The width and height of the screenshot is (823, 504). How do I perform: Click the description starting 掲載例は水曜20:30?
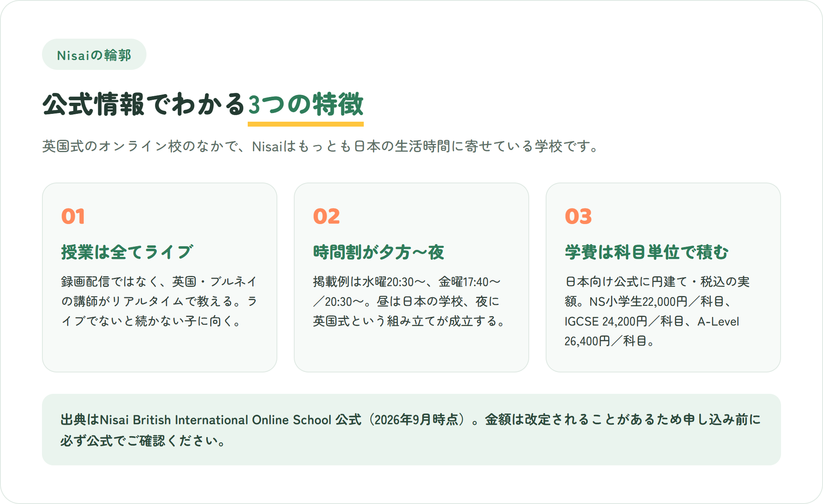coord(410,301)
